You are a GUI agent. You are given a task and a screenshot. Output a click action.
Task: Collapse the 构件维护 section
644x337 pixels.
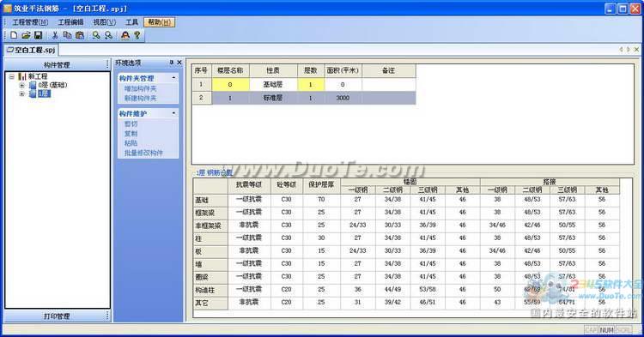pos(173,113)
